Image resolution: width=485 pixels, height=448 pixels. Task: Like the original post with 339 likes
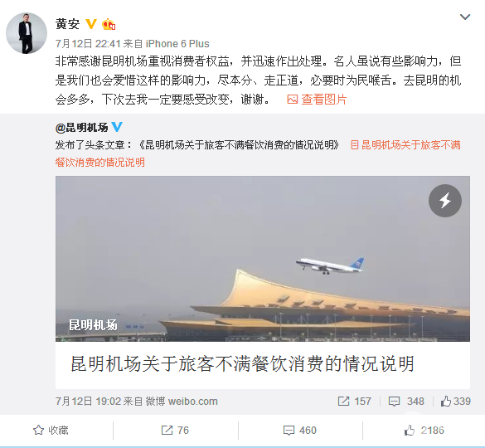click(456, 402)
